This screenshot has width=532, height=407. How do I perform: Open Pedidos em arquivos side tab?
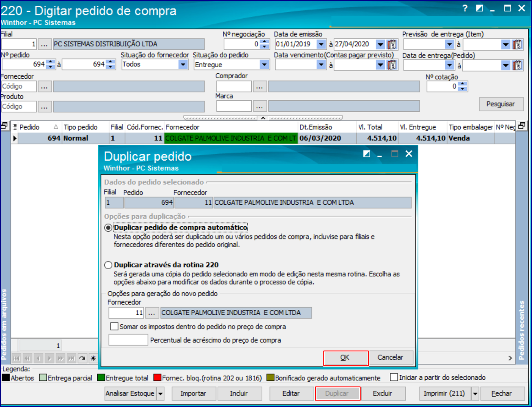point(5,324)
